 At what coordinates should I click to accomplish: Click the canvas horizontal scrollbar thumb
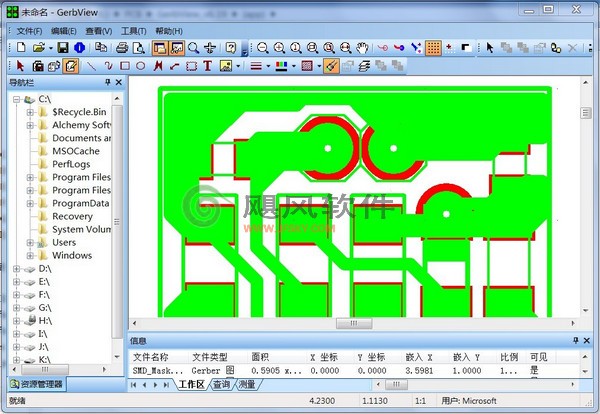pyautogui.click(x=354, y=323)
